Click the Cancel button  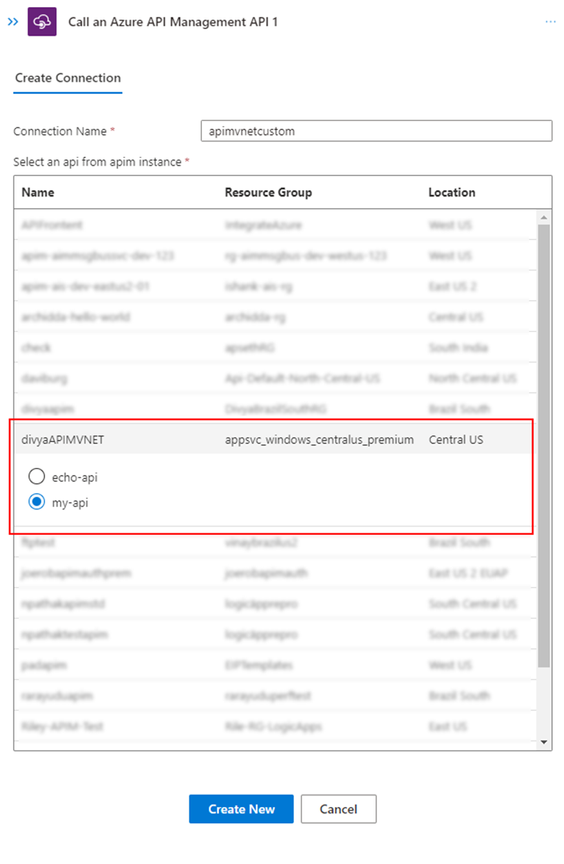(x=339, y=809)
